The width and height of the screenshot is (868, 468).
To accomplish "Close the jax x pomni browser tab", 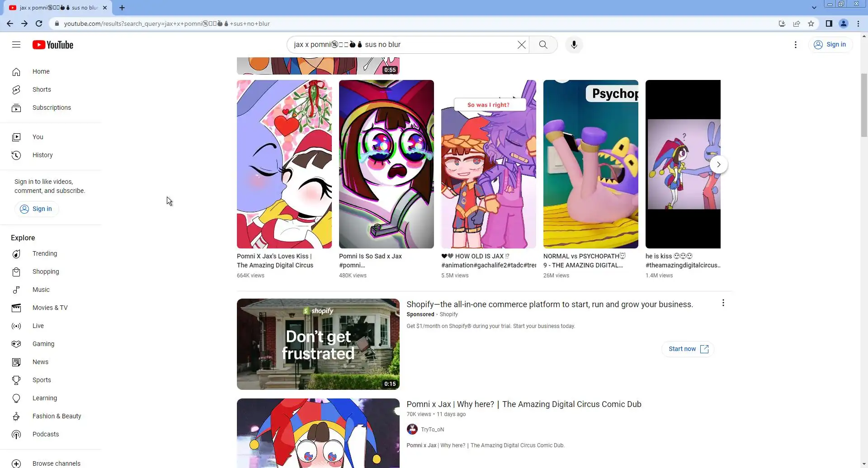I will [x=105, y=8].
